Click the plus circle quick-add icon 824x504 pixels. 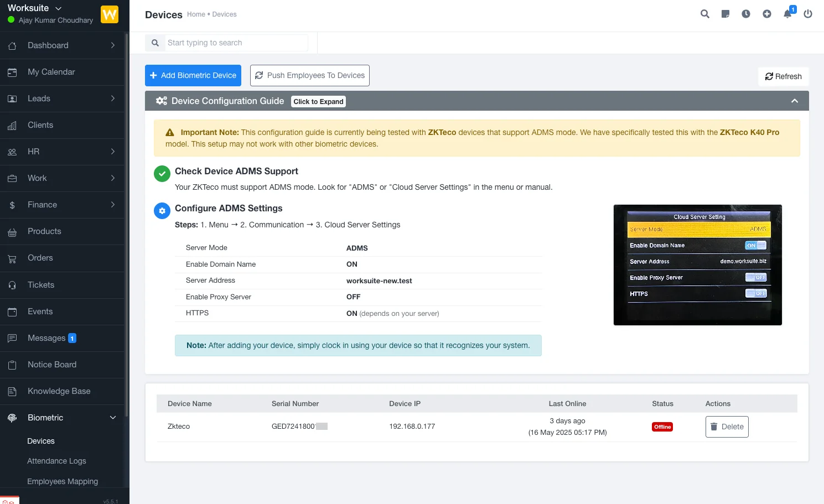pyautogui.click(x=766, y=14)
